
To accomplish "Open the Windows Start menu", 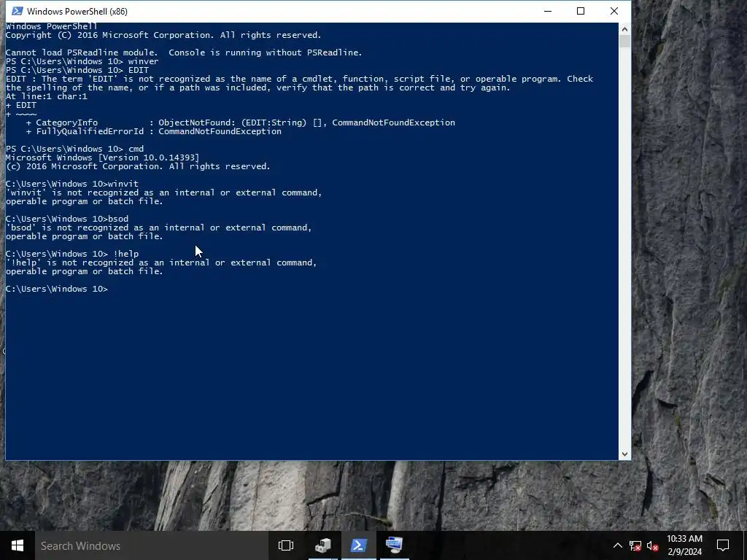I will point(18,545).
